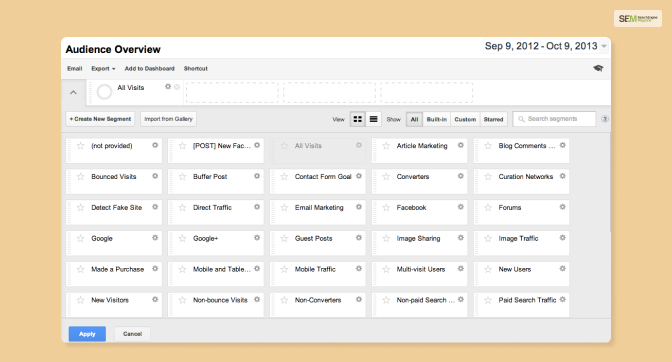Switch to grid view of segments
Image resolution: width=672 pixels, height=362 pixels.
[x=357, y=119]
